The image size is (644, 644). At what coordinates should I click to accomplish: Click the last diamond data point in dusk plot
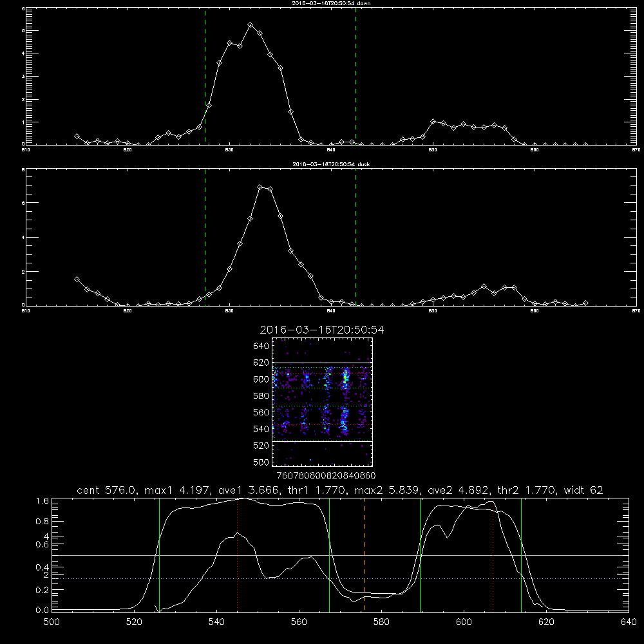pos(585,303)
